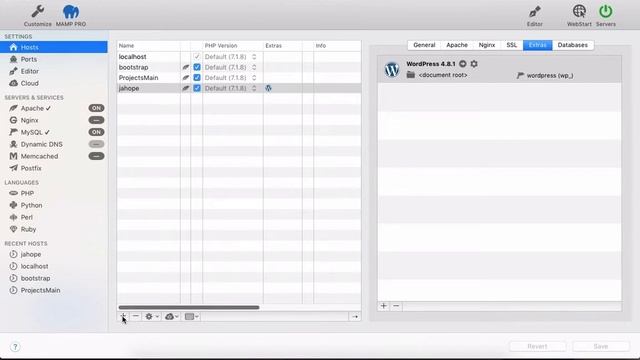Screen dimensions: 640x360
Task: Add an extra with the plus button
Action: tap(384, 306)
